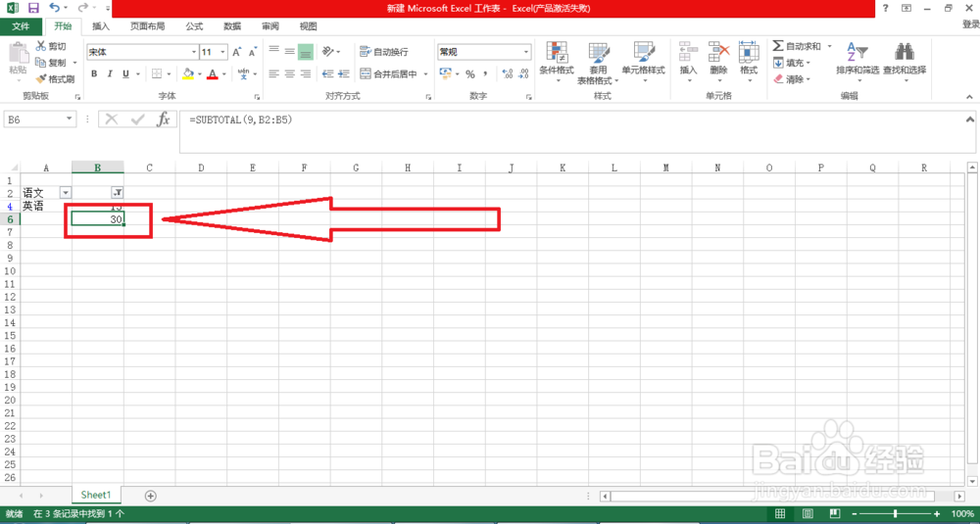The height and width of the screenshot is (524, 980).
Task: Switch to the Insert (插入) tab
Action: (101, 26)
